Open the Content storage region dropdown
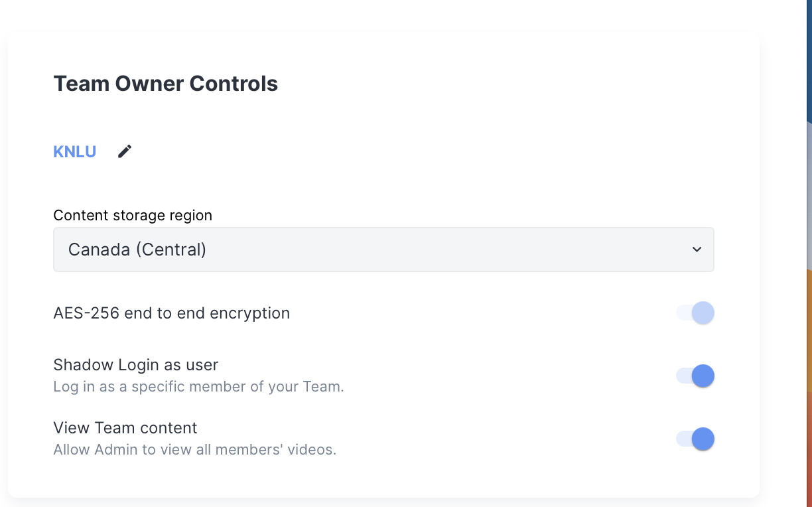This screenshot has width=812, height=507. point(383,250)
